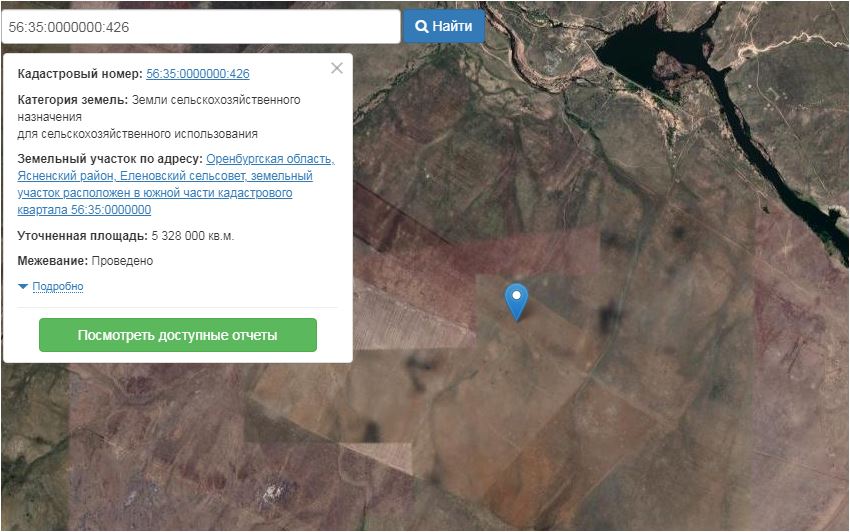Expand details via the Подробно link
850x532 pixels.
click(x=58, y=287)
